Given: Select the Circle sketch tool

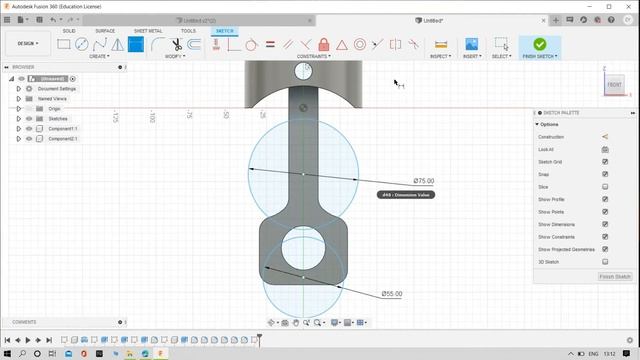Looking at the screenshot, I should coord(82,44).
